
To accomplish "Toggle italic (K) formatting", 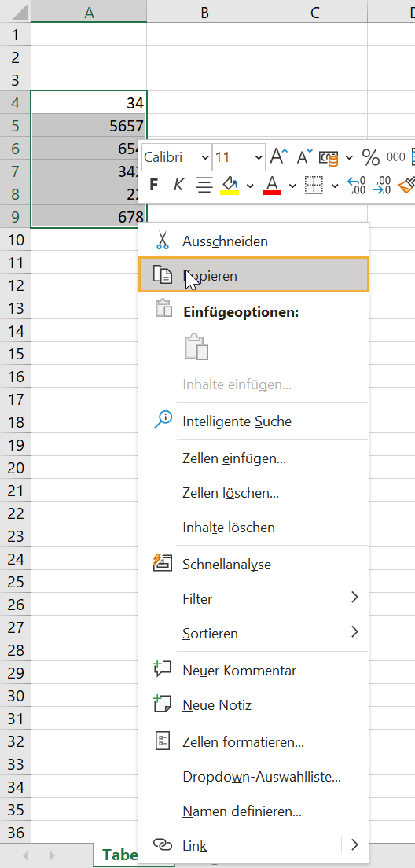I will [x=178, y=185].
